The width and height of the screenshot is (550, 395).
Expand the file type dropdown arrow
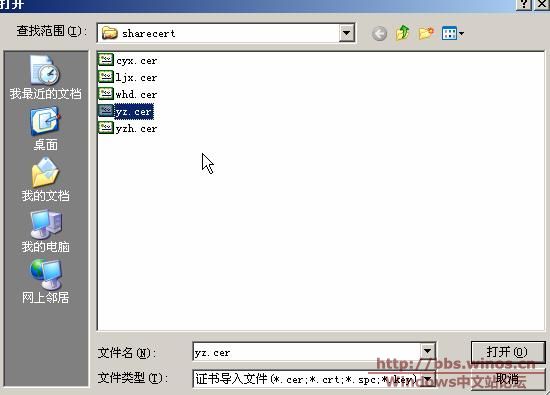(427, 379)
